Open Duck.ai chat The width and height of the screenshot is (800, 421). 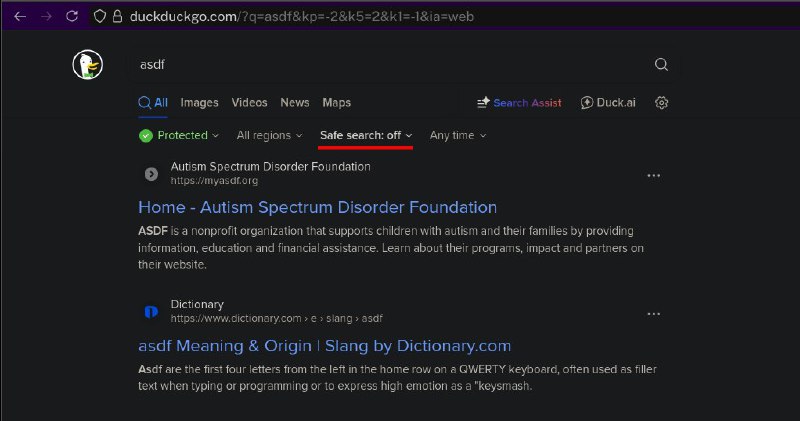pos(608,103)
